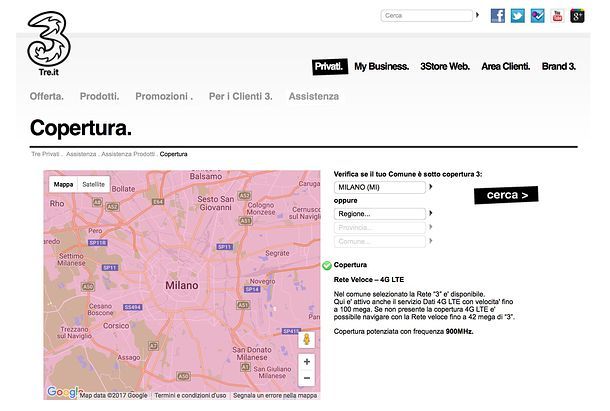The height and width of the screenshot is (411, 610).
Task: Click the Copertura page heading
Action: coord(81,128)
